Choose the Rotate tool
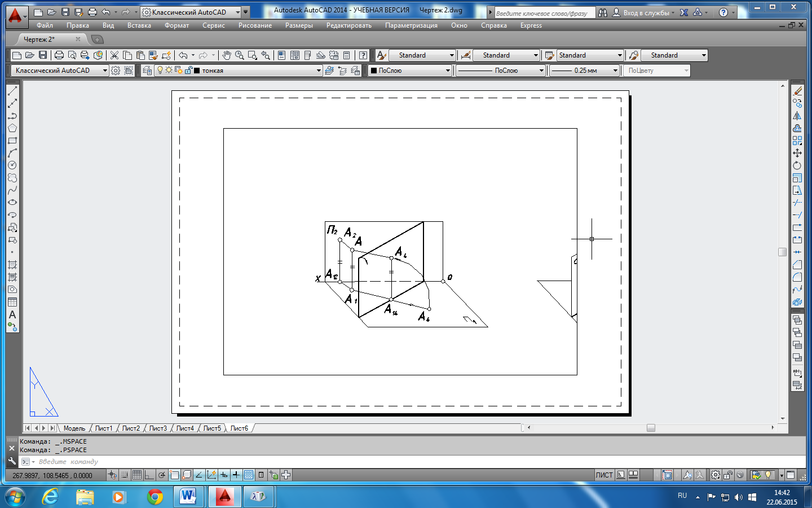The height and width of the screenshot is (508, 812). [797, 165]
